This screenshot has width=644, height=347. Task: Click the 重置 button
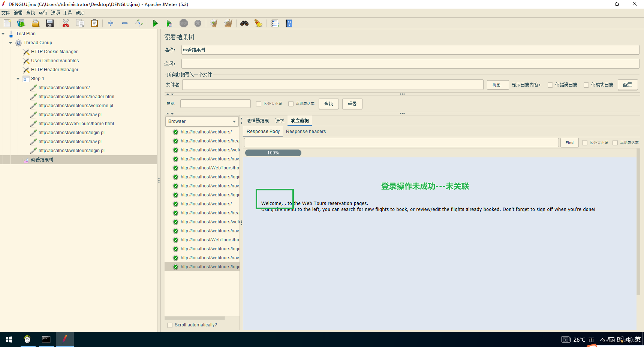point(352,104)
